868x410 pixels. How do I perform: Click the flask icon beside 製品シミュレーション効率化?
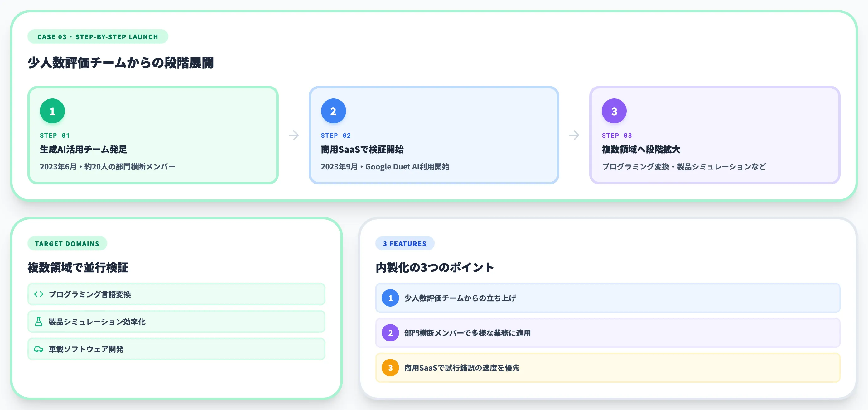pyautogui.click(x=39, y=322)
